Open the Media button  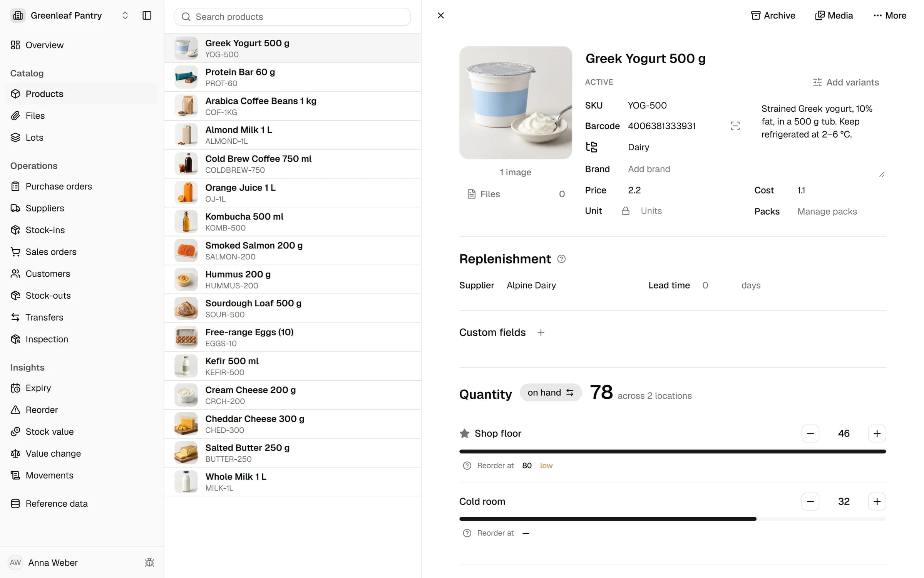point(834,15)
